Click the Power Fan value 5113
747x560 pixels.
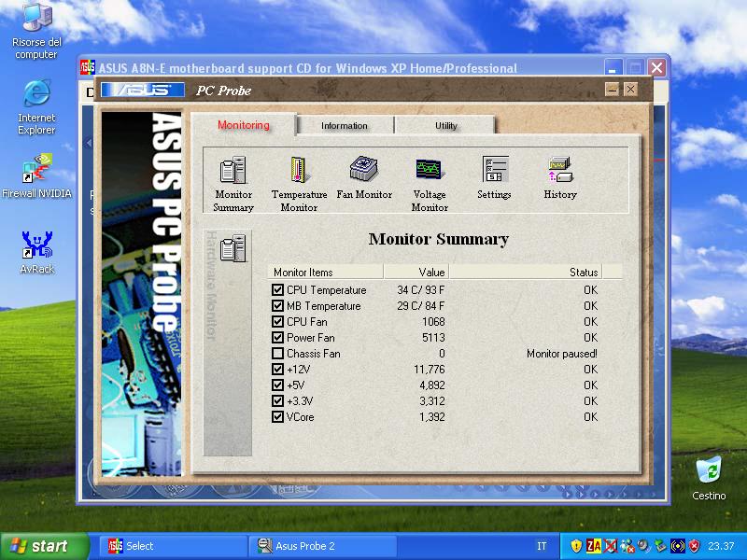[433, 337]
